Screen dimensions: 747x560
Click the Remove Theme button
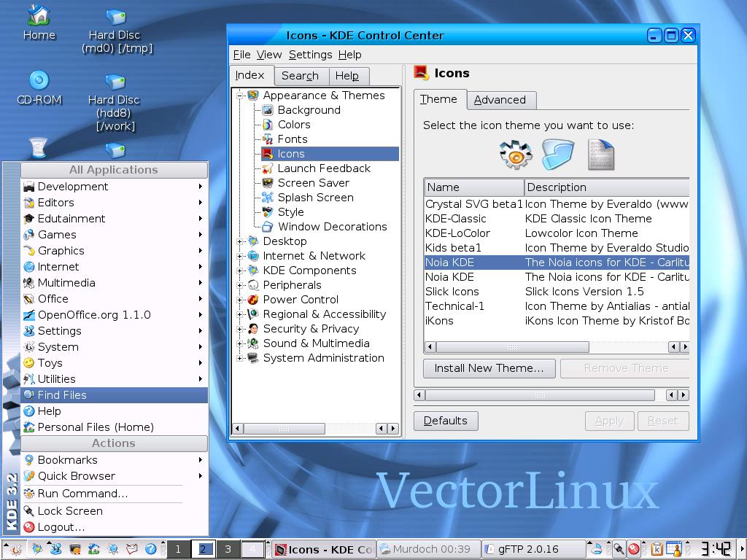625,368
